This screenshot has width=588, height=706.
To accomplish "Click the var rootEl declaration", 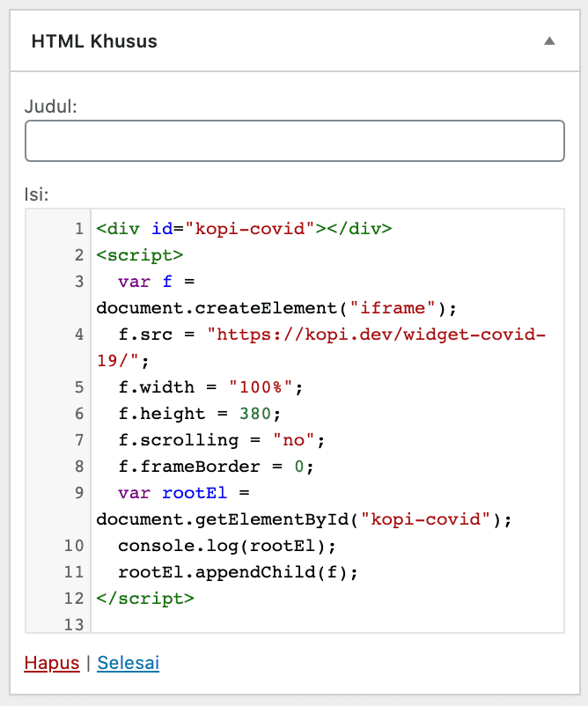I will click(x=185, y=493).
